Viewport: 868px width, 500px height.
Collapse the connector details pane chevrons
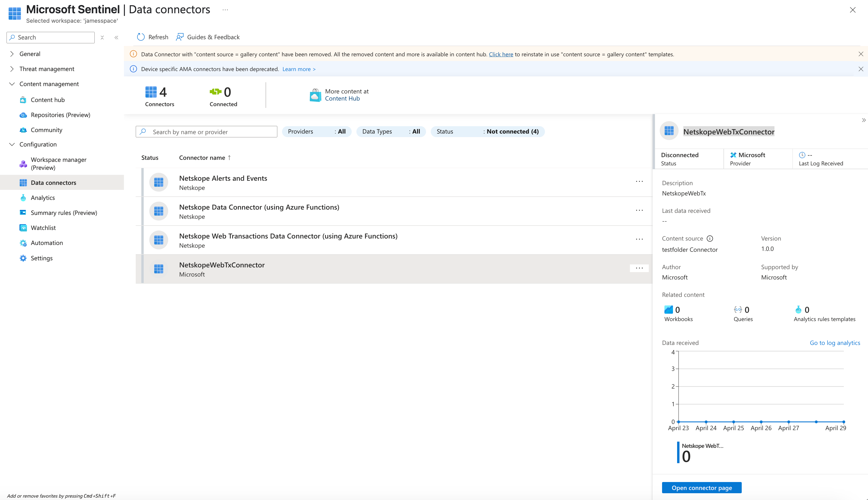pyautogui.click(x=864, y=120)
